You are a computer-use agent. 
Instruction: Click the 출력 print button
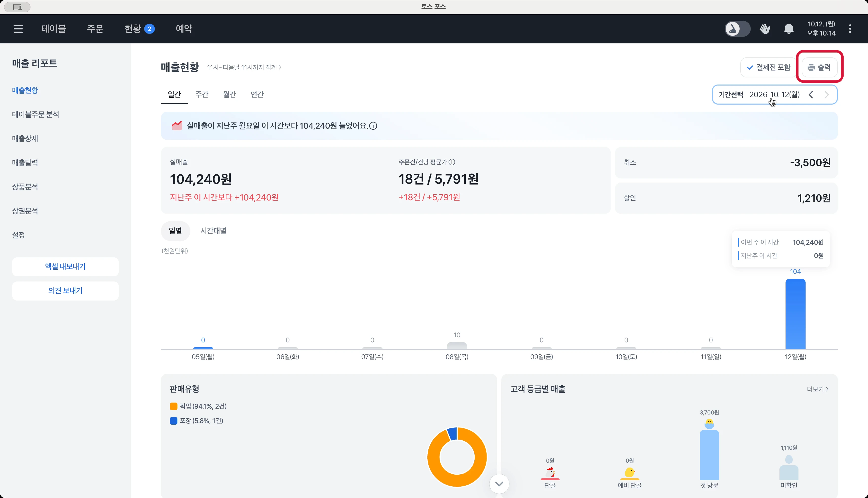pos(820,67)
